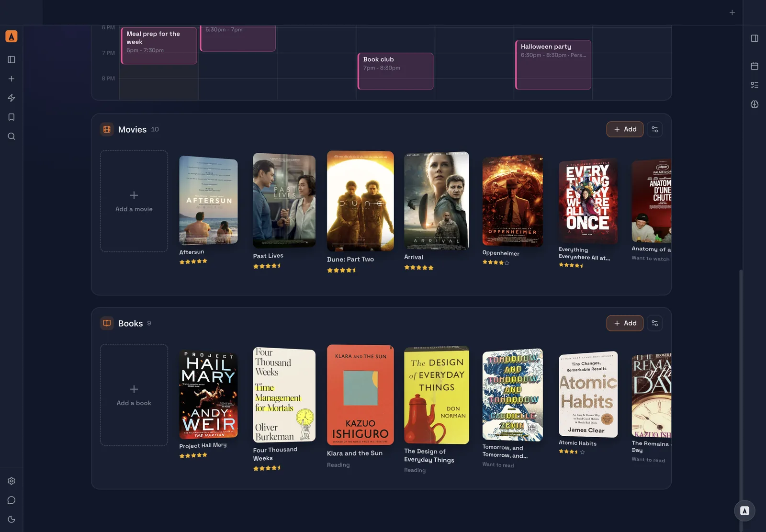The height and width of the screenshot is (532, 766).
Task: Click Add button in Movies section
Action: (x=625, y=129)
